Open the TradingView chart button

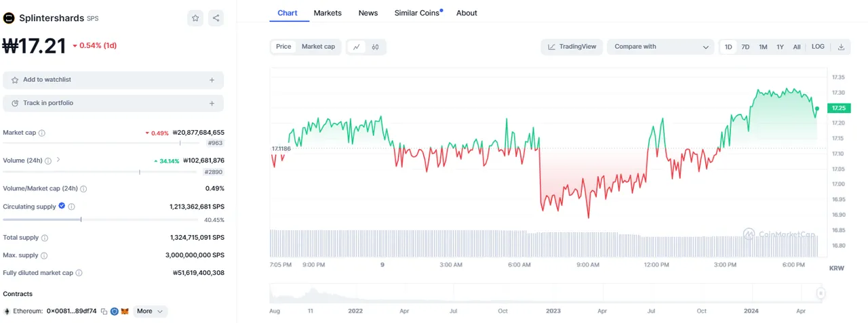tap(572, 47)
